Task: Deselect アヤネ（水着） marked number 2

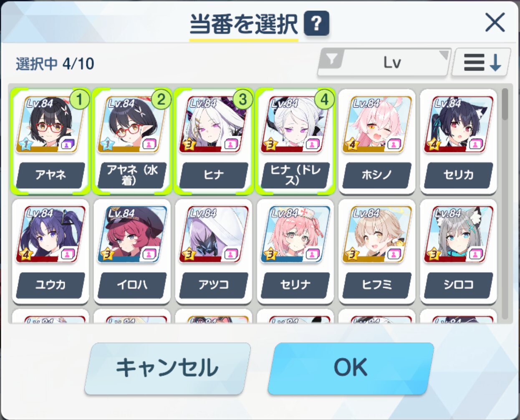Action: click(132, 142)
